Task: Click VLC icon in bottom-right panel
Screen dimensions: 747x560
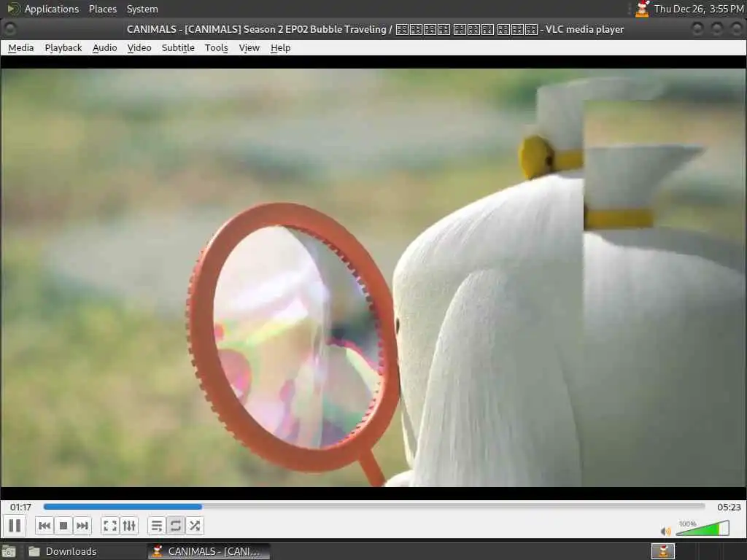Action: pyautogui.click(x=663, y=551)
